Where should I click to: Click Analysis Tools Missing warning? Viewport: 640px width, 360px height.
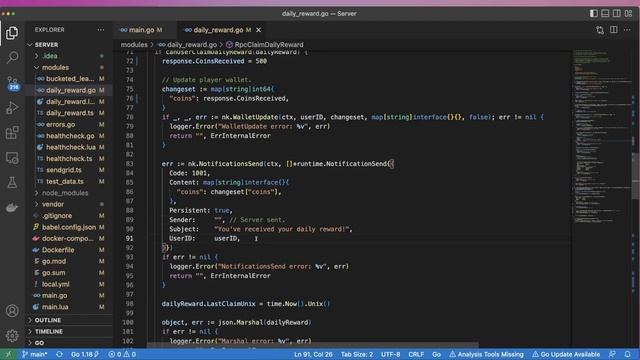pyautogui.click(x=486, y=354)
